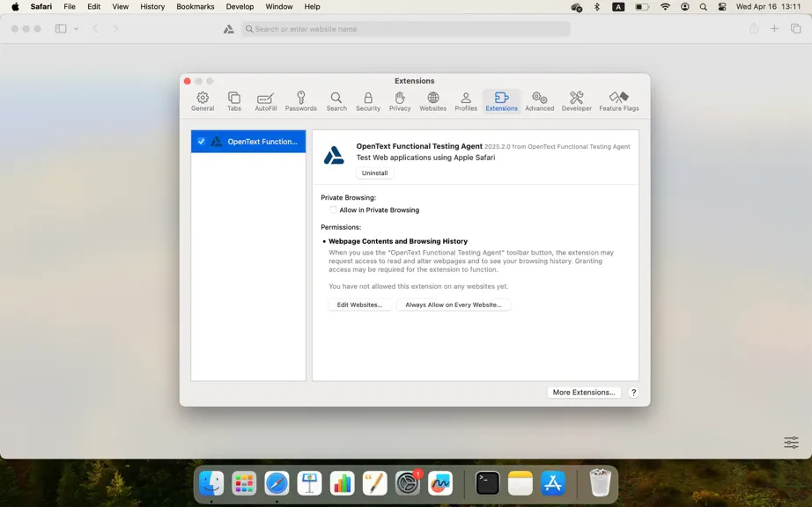Open Trash from the Dock
Viewport: 812px width, 507px height.
point(601,483)
